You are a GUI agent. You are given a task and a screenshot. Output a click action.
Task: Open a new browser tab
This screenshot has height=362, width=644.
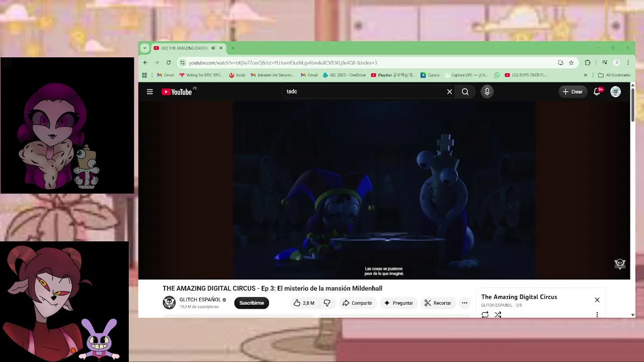point(233,48)
